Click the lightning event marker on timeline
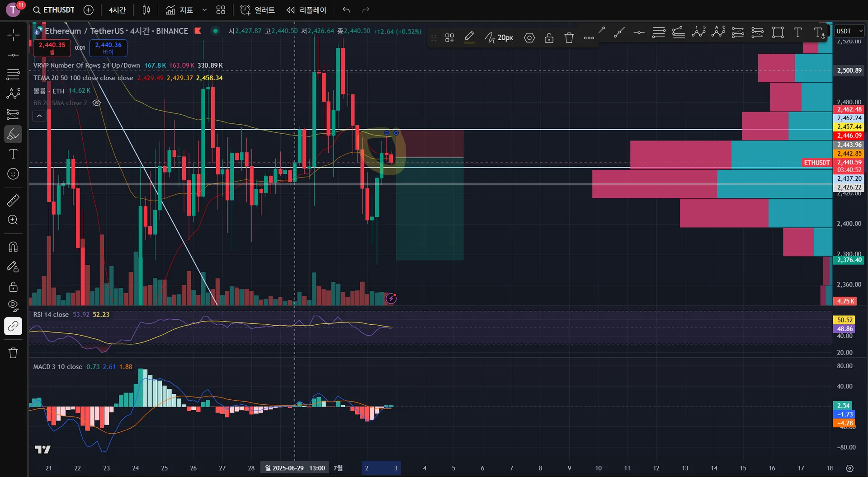Image resolution: width=868 pixels, height=477 pixels. tap(391, 298)
